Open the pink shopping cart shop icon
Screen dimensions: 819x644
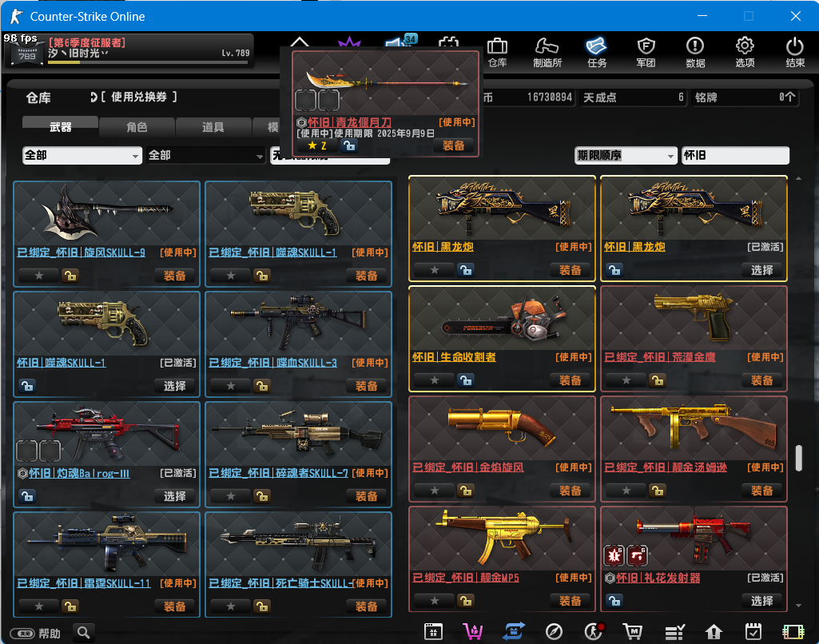(x=473, y=632)
